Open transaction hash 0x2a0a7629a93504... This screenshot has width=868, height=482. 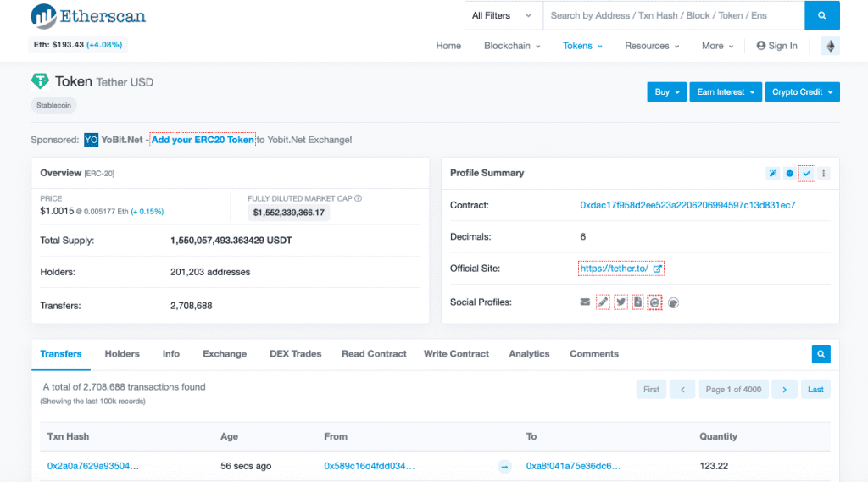[93, 466]
